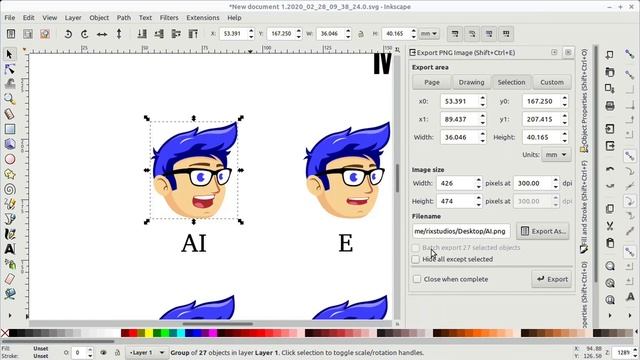Select the Star polygon tool
Viewport: 640px width, 360px height.
[x=10, y=174]
